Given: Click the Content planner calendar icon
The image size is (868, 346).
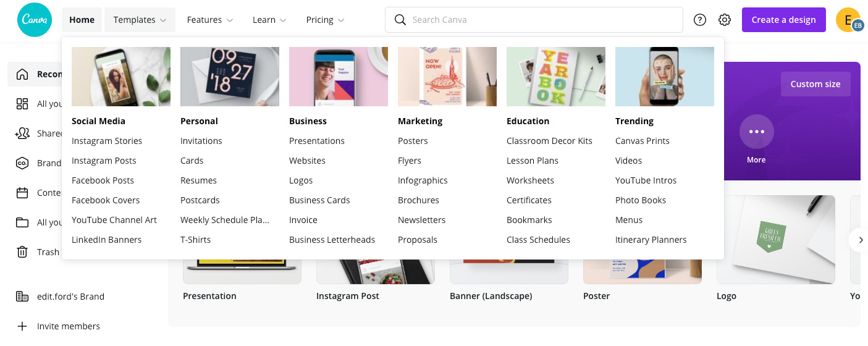Looking at the screenshot, I should (22, 193).
